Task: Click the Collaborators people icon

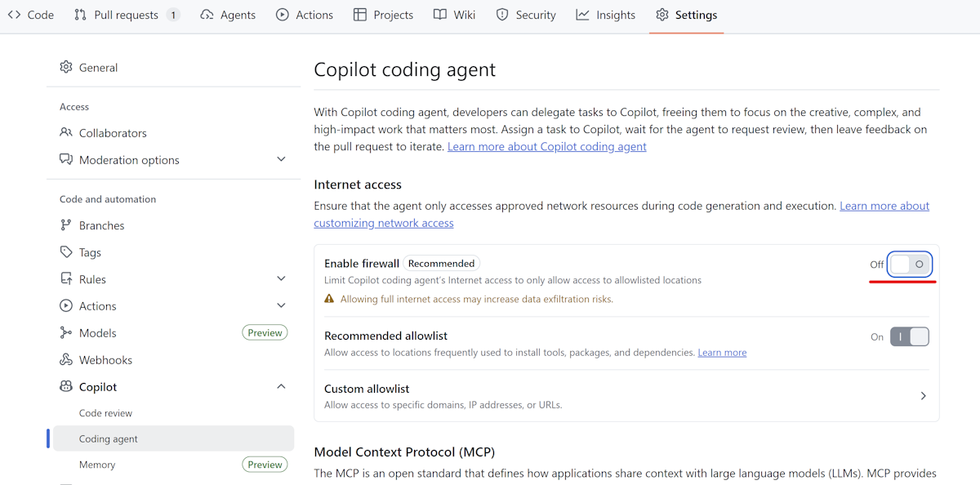Action: 66,133
